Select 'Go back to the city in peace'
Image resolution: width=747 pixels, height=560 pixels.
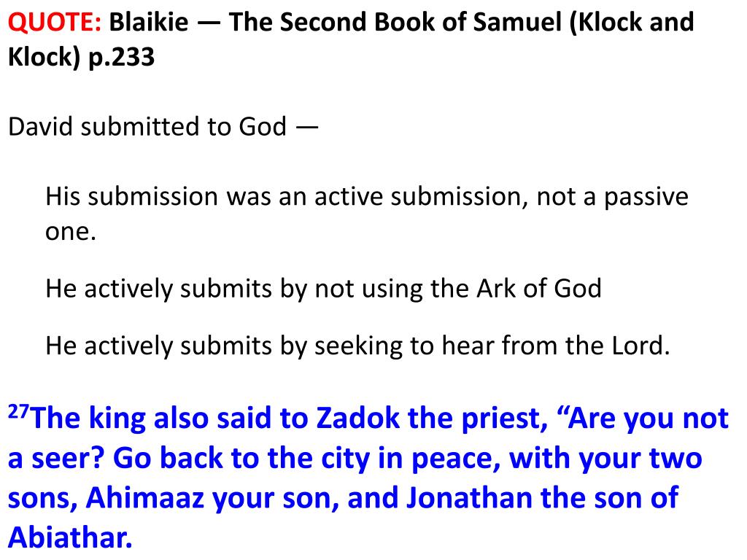pos(306,459)
